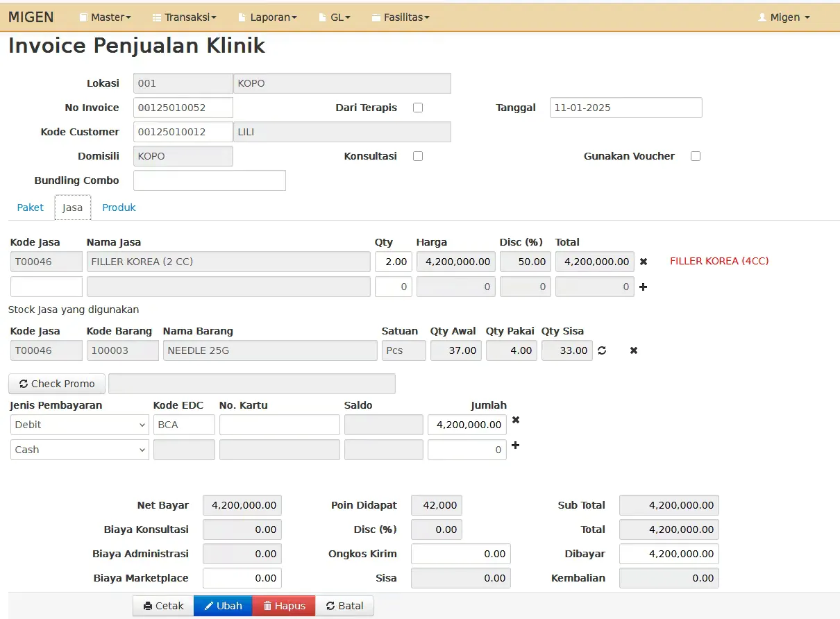840x619 pixels.
Task: Click the Harga field 4,200,000.00 in Jasa row
Action: click(456, 262)
